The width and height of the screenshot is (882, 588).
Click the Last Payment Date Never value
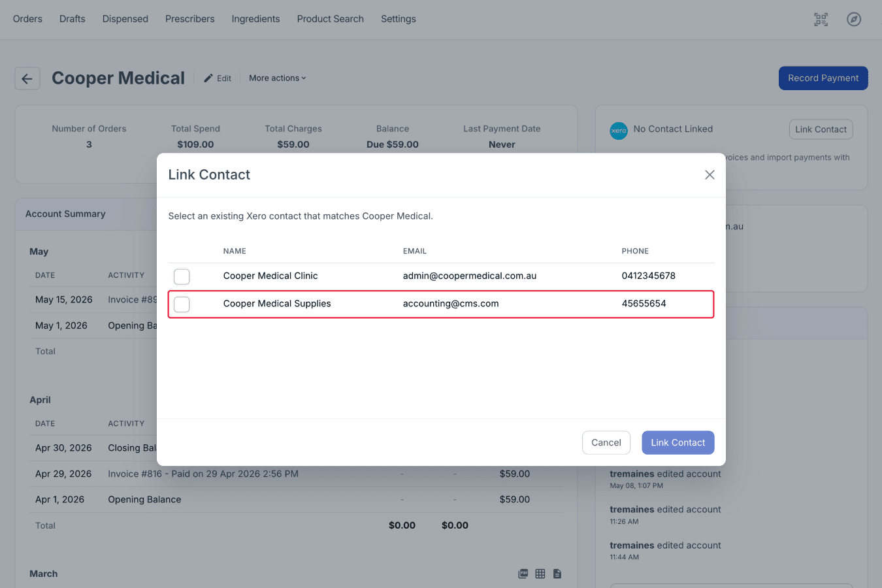[502, 144]
